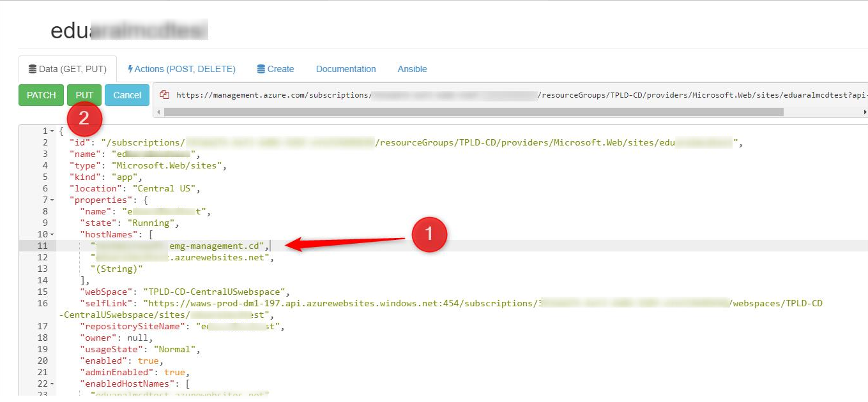Click the lightning bolt icon beside Actions

point(132,68)
